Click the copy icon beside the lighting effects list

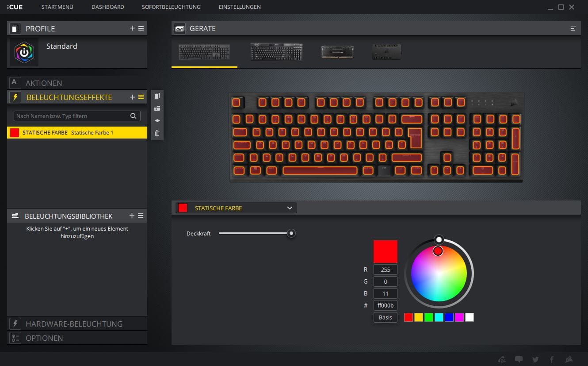[x=157, y=96]
